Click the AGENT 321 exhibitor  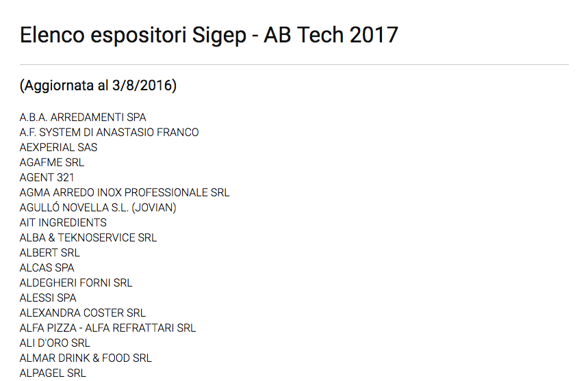(x=47, y=177)
